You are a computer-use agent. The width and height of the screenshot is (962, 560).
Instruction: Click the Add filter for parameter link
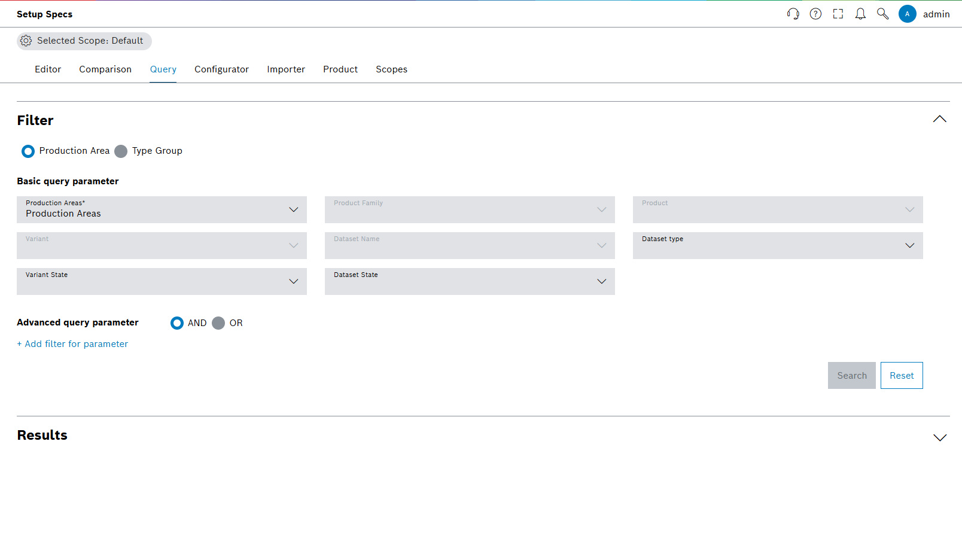click(x=72, y=343)
